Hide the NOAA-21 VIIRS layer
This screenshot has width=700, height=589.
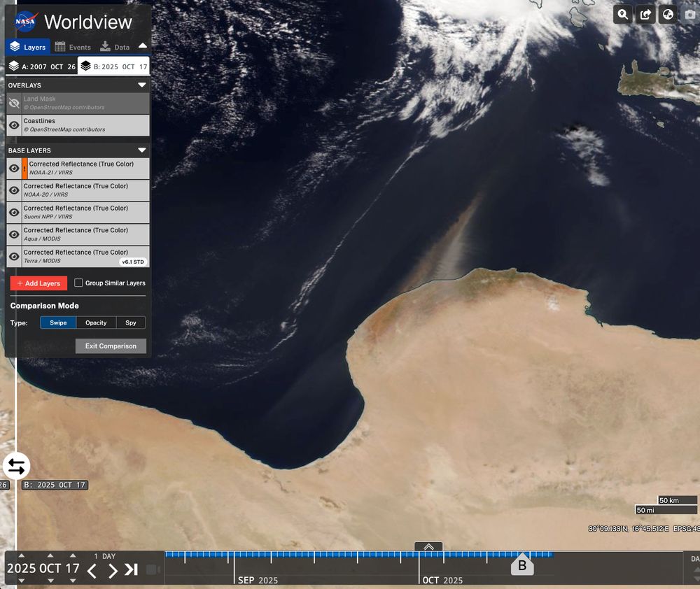[14, 168]
